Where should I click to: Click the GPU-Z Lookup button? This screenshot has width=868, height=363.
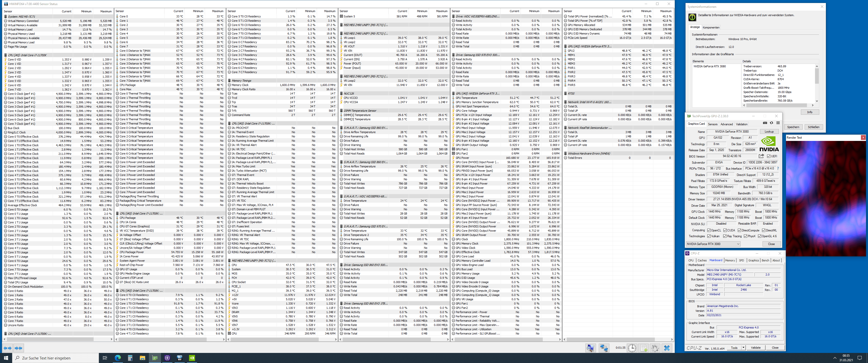click(x=769, y=132)
